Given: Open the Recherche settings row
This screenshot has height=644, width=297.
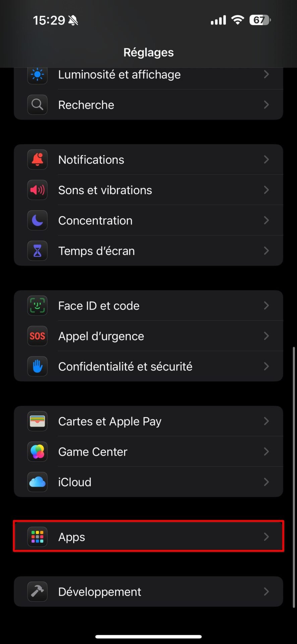Looking at the screenshot, I should (148, 105).
